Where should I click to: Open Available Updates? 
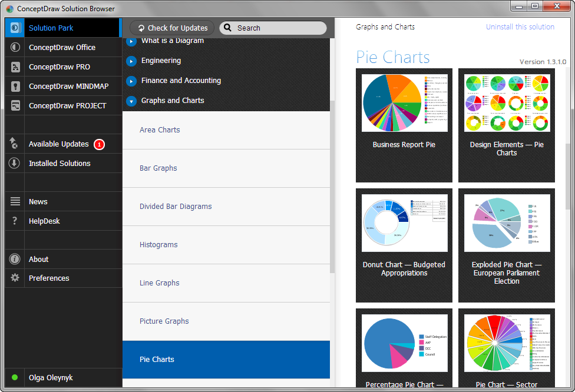point(63,144)
